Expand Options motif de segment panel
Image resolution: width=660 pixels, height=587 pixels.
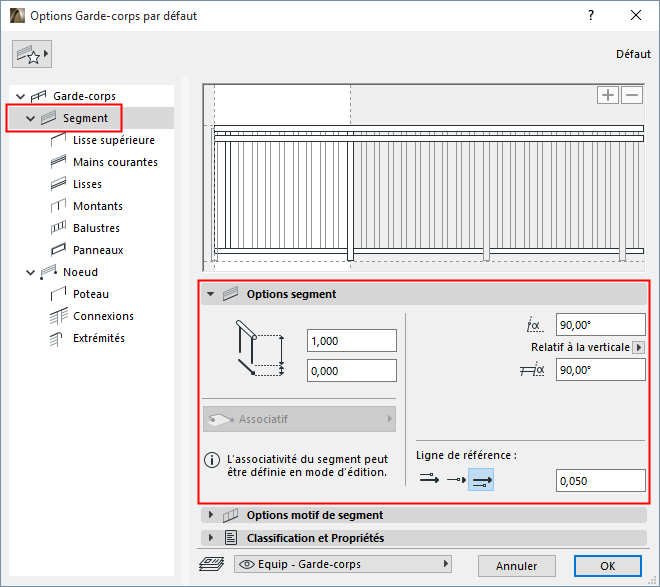click(x=211, y=515)
